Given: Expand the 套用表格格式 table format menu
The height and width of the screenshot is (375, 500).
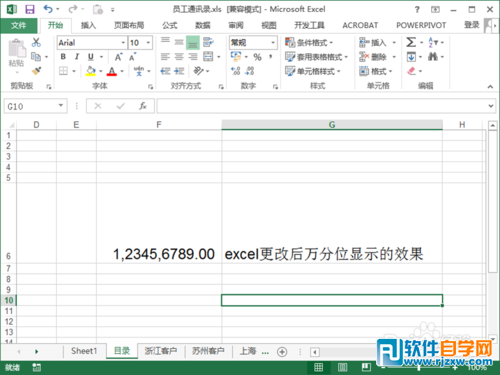Looking at the screenshot, I should 317,57.
